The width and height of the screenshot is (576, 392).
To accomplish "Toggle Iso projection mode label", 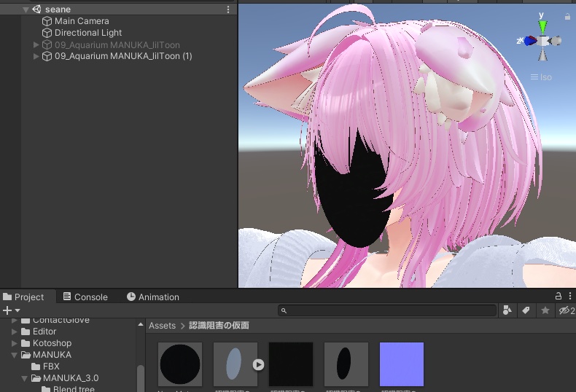I will tap(541, 77).
